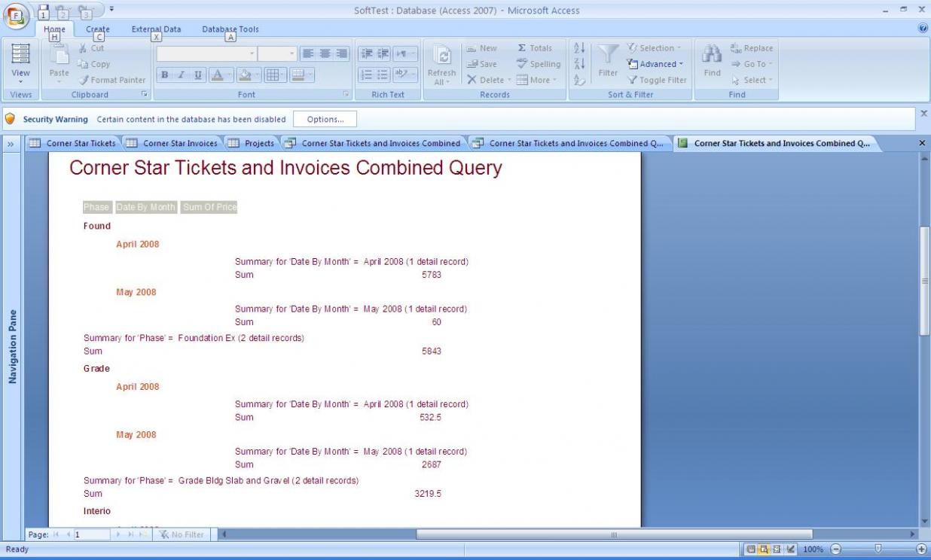Click the security Options... button

[325, 119]
